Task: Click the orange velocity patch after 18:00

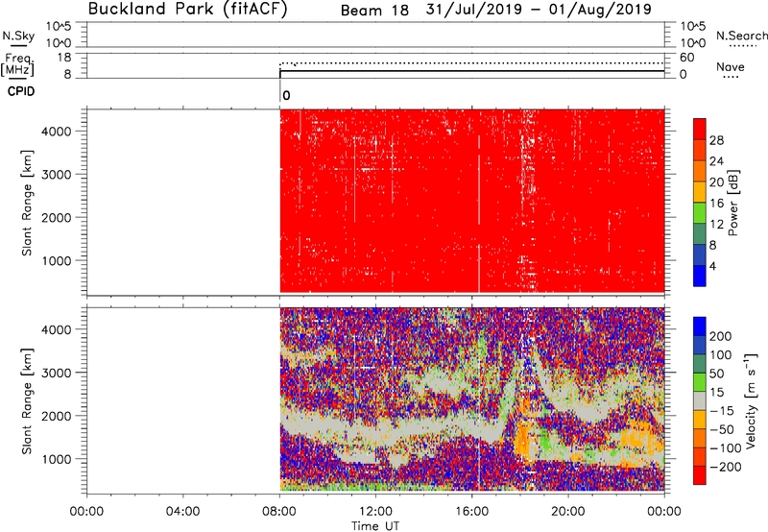Action: [x=525, y=439]
